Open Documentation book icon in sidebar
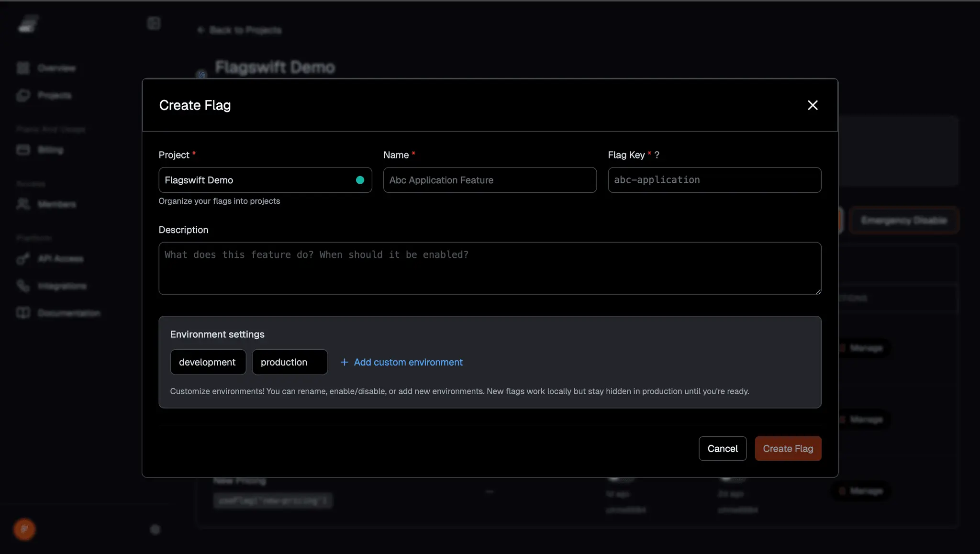980x554 pixels. pyautogui.click(x=23, y=313)
